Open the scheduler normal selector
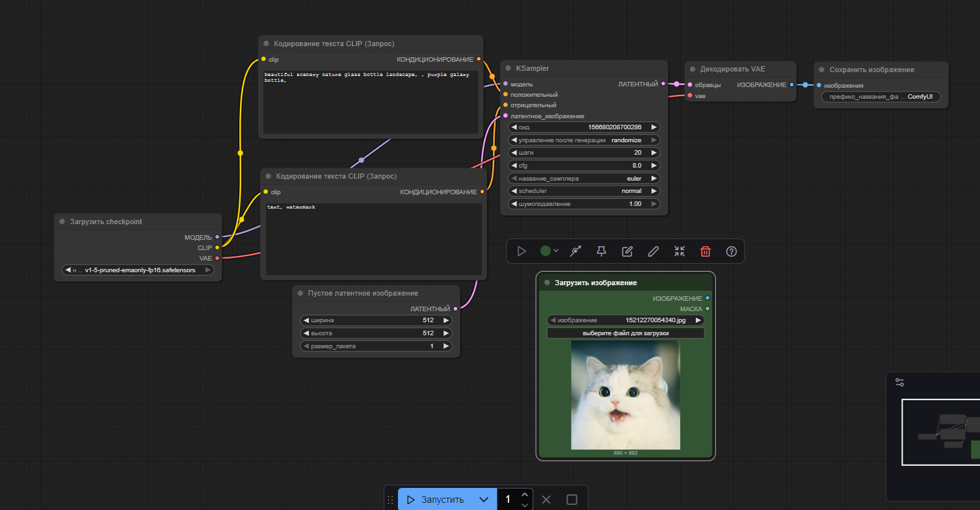The height and width of the screenshot is (510, 980). (584, 191)
